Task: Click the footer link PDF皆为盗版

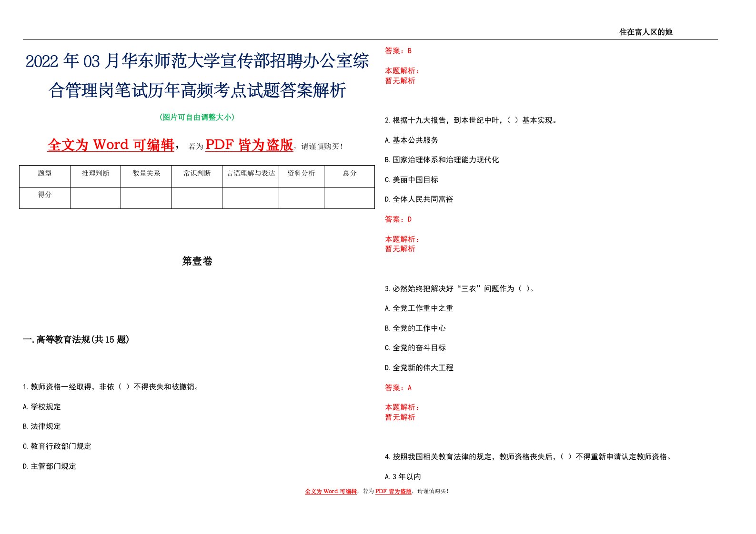Action: (393, 491)
